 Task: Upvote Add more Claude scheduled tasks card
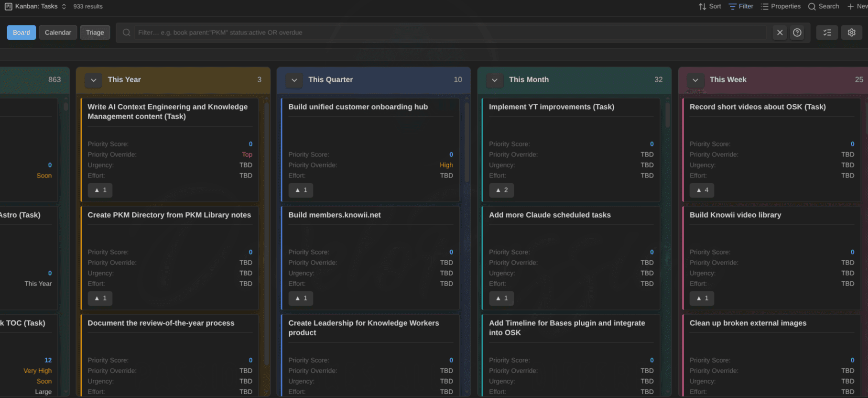pyautogui.click(x=501, y=298)
